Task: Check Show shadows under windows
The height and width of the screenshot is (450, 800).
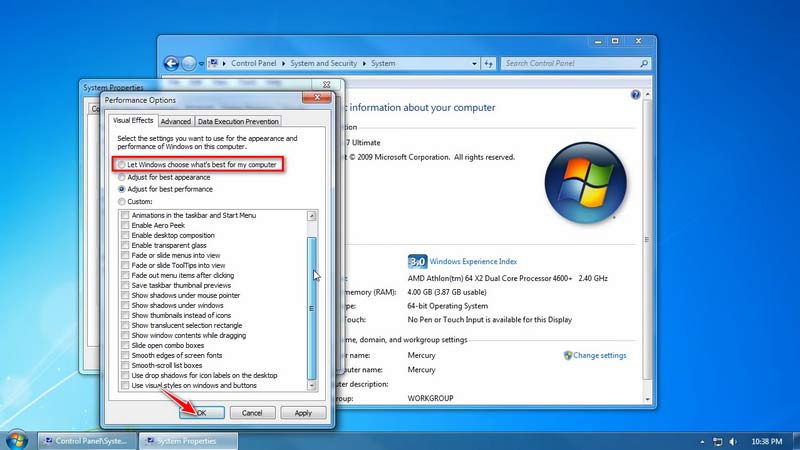Action: tap(125, 306)
